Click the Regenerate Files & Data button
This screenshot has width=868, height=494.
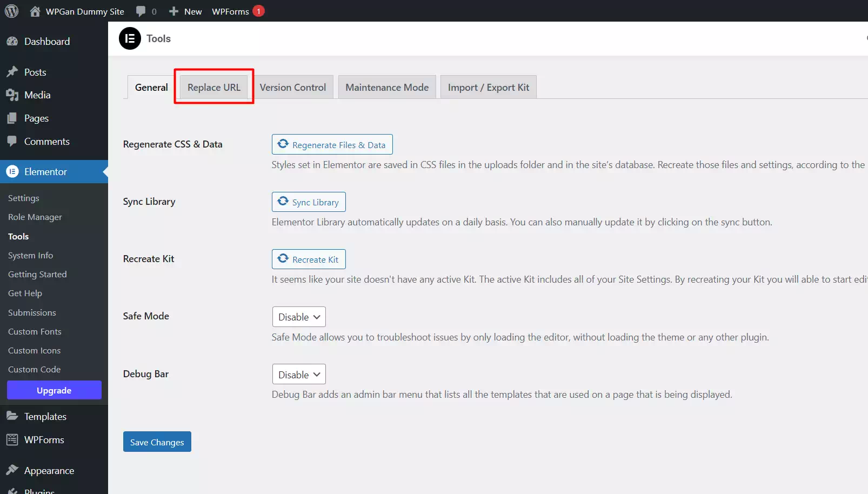(332, 144)
